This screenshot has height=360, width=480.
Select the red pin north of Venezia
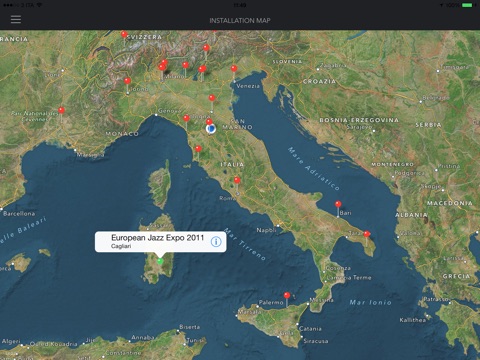(234, 69)
